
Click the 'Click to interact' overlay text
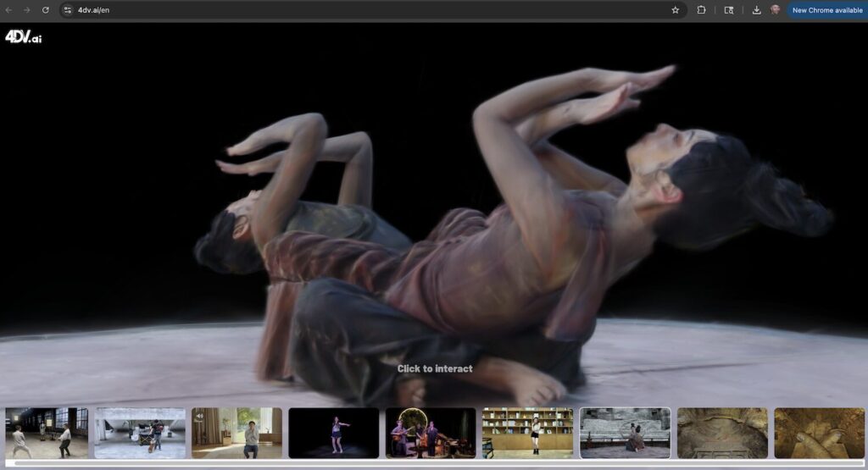(435, 369)
